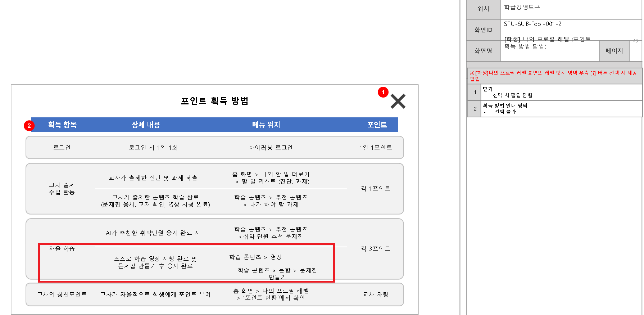Click the red number 1 annotation badge
The height and width of the screenshot is (315, 644).
tap(383, 92)
